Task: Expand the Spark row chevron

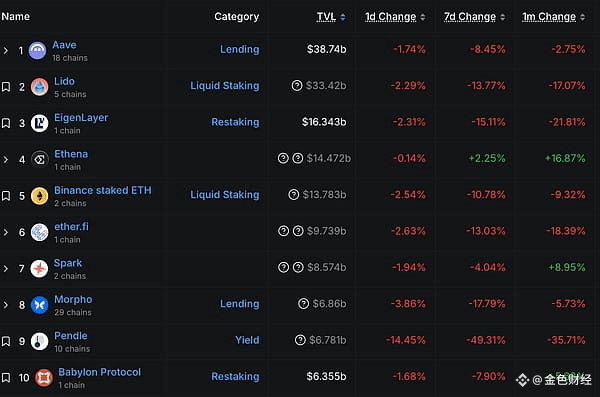Action: coord(5,269)
